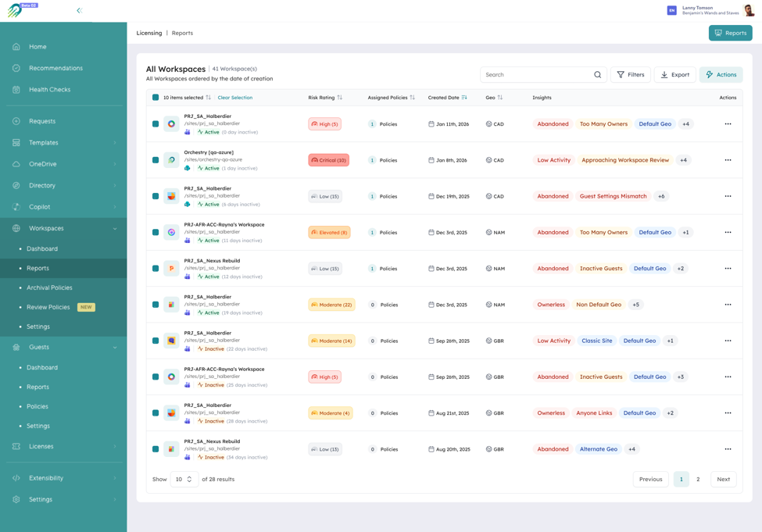Expand the Extensibility menu chevron
Screen dimensions: 762x532
(x=115, y=477)
